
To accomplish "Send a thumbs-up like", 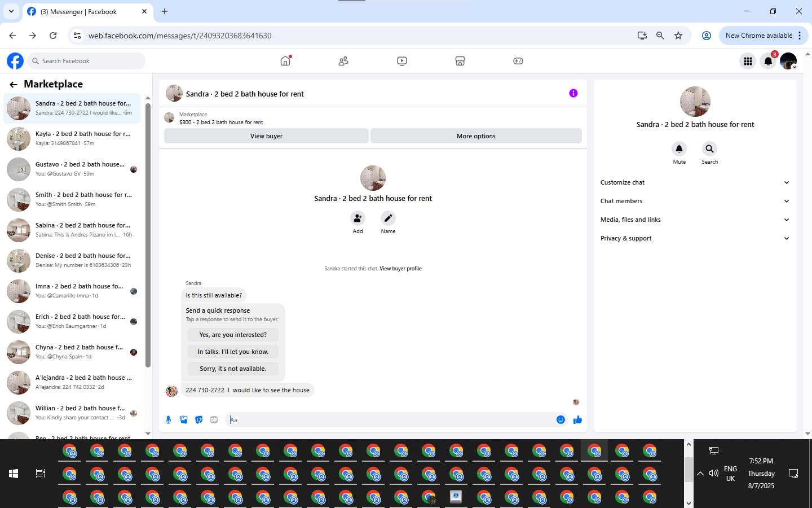I will (x=577, y=419).
